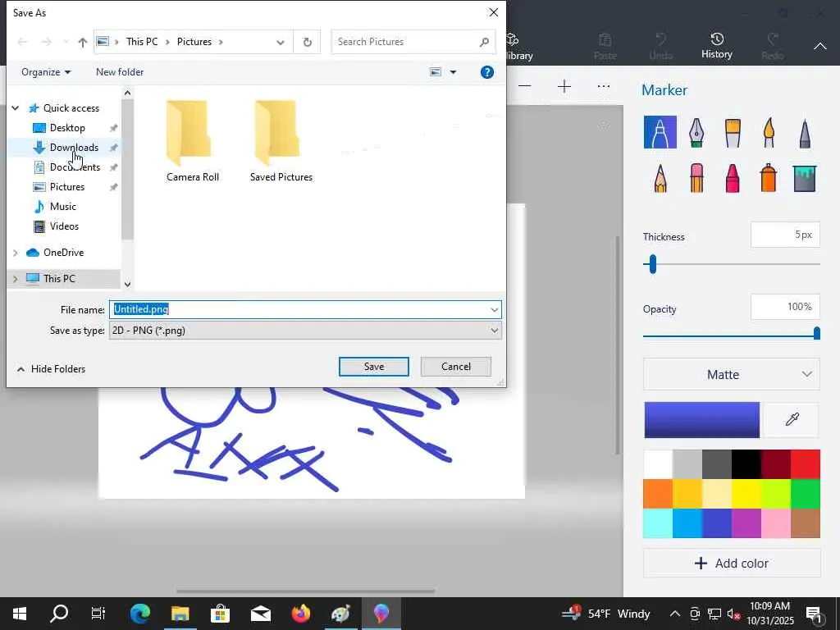Screen dimensions: 840x630
Task: Click Pictures in the address bar
Action: point(194,42)
